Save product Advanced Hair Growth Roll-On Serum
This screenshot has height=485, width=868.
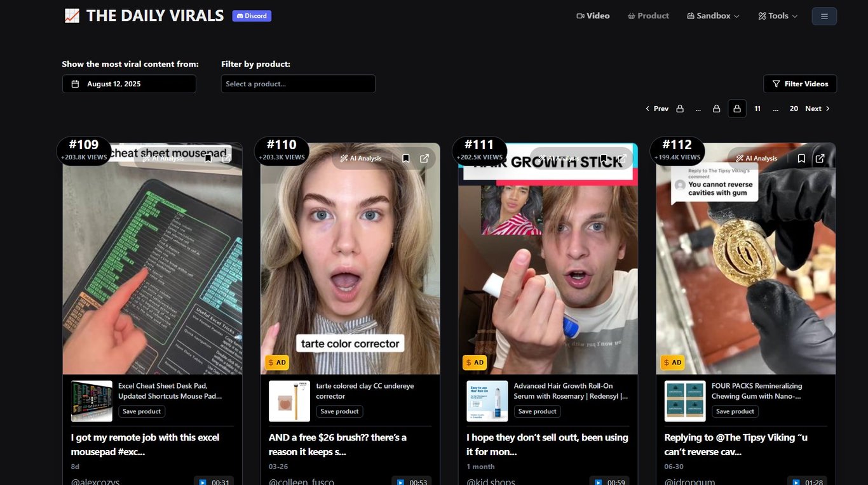[537, 411]
